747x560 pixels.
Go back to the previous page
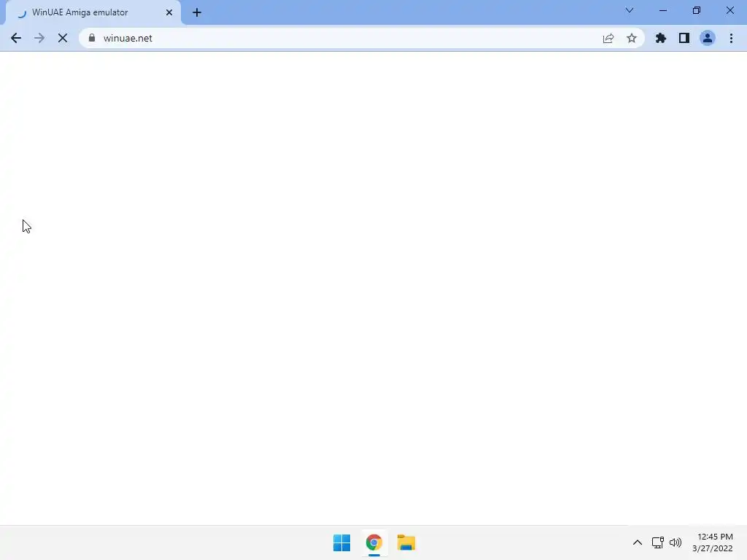coord(16,38)
